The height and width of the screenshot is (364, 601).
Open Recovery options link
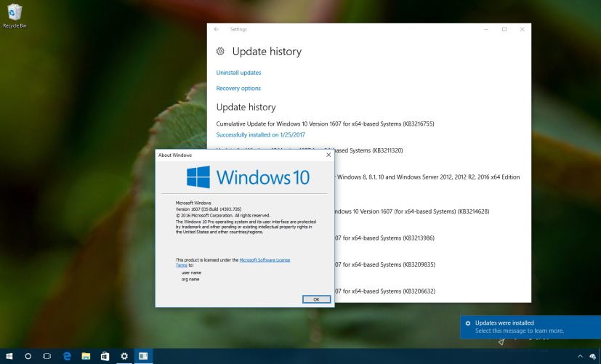click(x=238, y=88)
